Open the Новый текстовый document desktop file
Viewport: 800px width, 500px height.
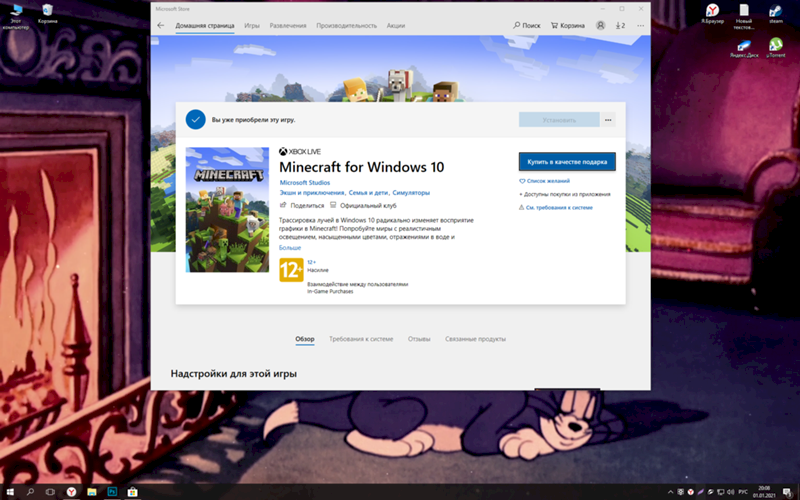point(744,17)
